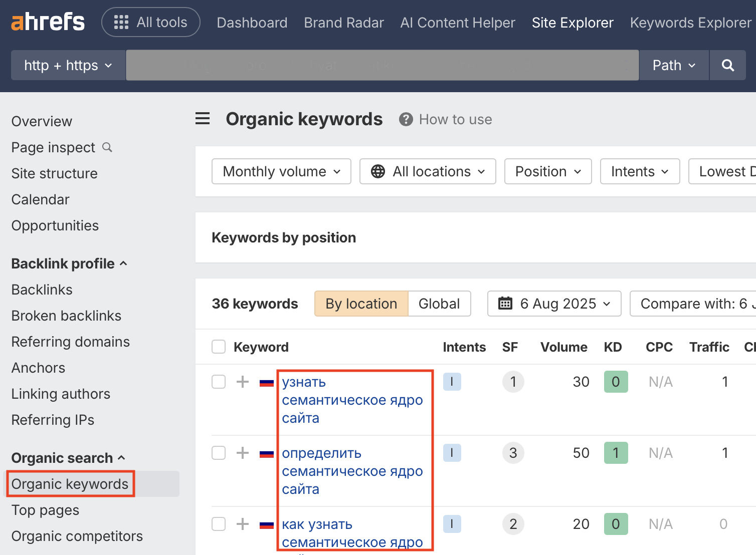Click plus icon for second keyword row

click(x=243, y=453)
